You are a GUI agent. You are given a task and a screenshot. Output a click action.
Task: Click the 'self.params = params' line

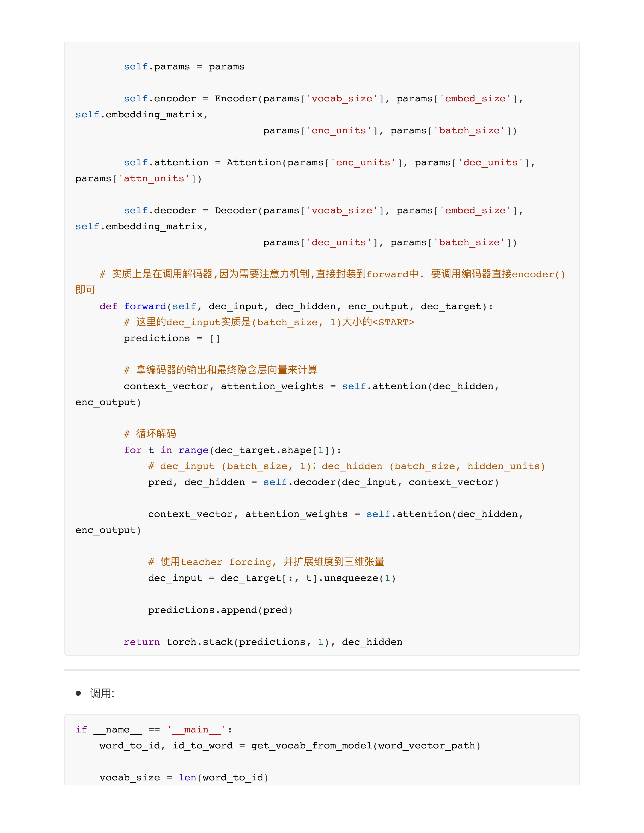click(184, 67)
